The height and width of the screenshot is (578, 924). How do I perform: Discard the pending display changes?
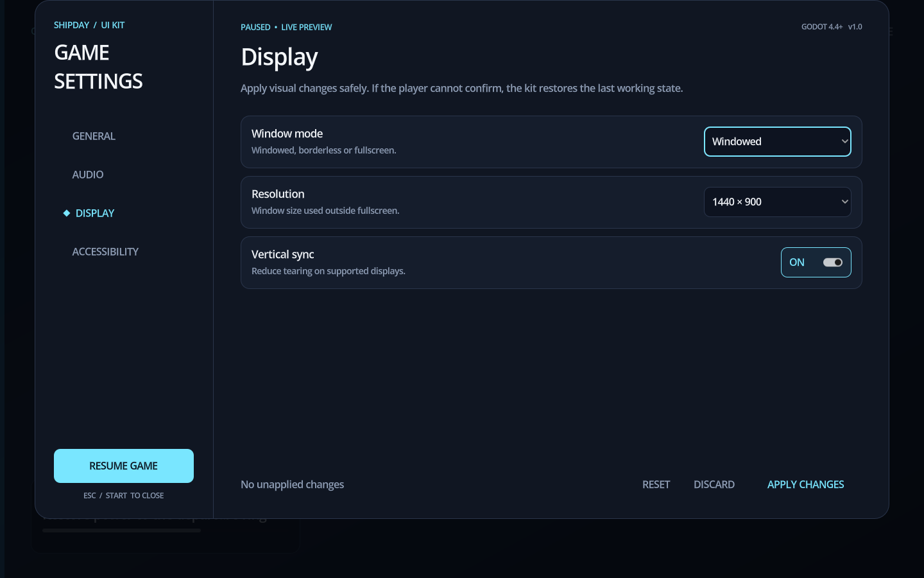click(714, 485)
